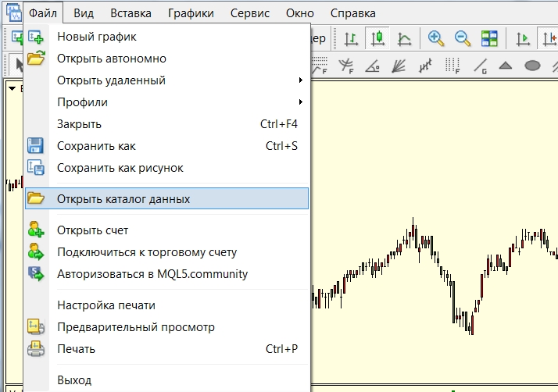
Task: Open the Справка menu
Action: tap(352, 13)
